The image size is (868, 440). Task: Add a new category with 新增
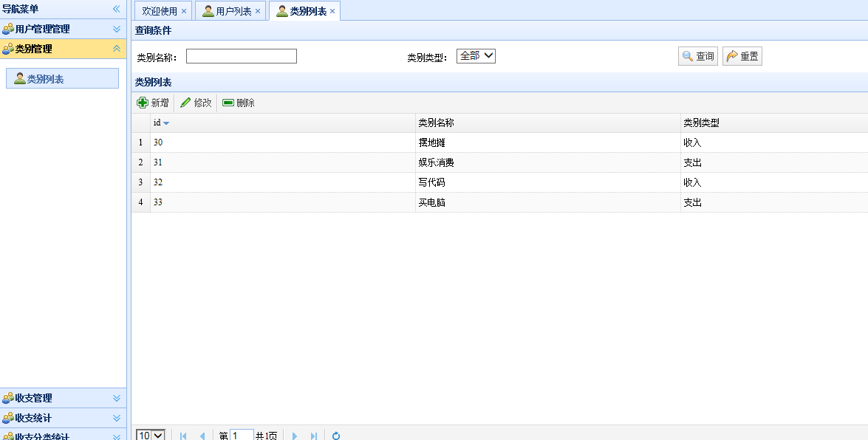pyautogui.click(x=153, y=103)
